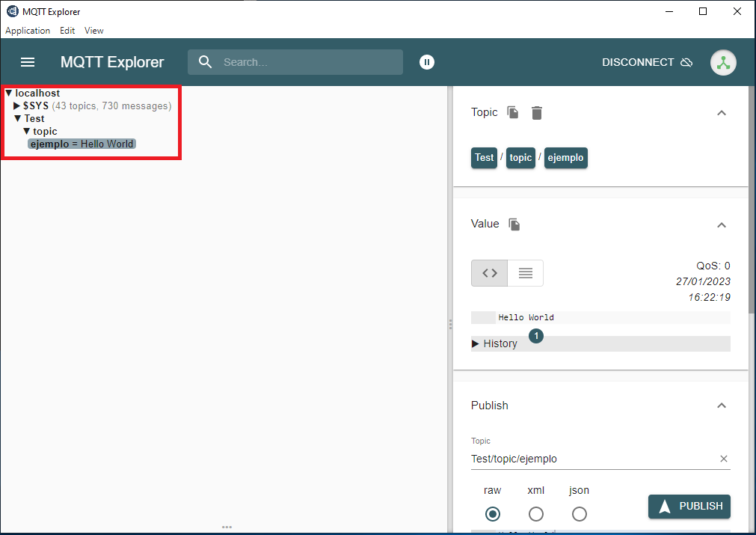Maximize the MQTT Explorer window
Screen dimensions: 756x535
click(703, 11)
